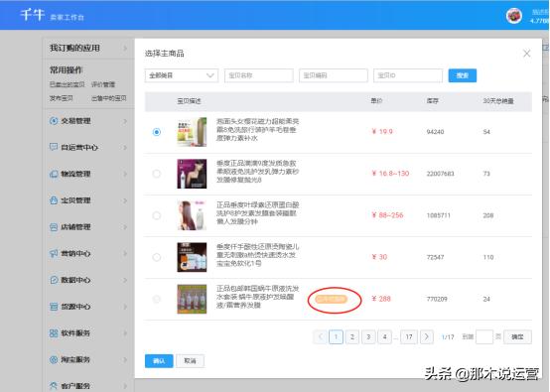
Task: Open the 发布宝贝 quick link
Action: pyautogui.click(x=61, y=98)
